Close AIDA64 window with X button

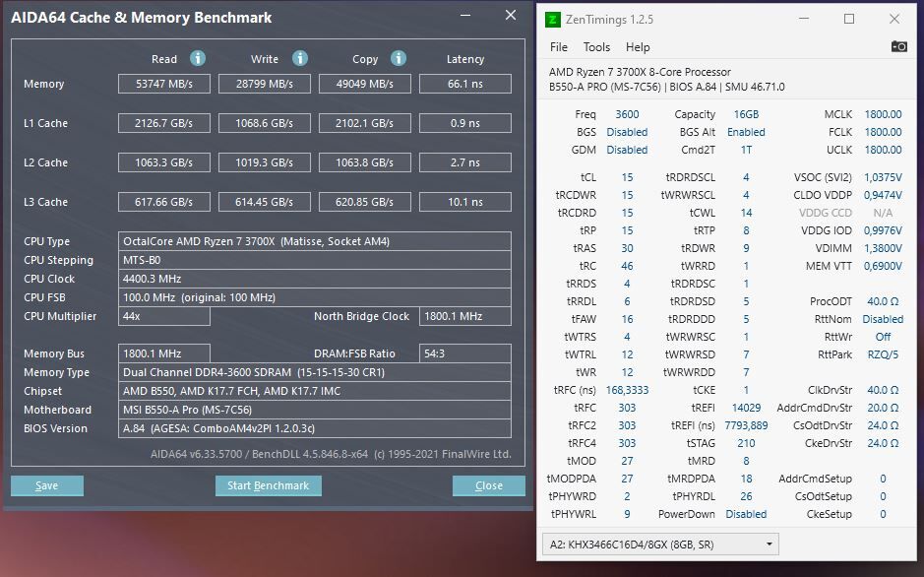click(x=511, y=16)
